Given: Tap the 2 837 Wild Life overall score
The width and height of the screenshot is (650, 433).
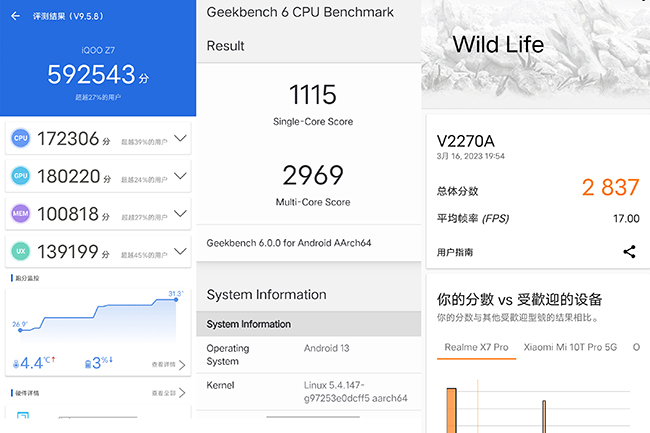Looking at the screenshot, I should pyautogui.click(x=610, y=187).
